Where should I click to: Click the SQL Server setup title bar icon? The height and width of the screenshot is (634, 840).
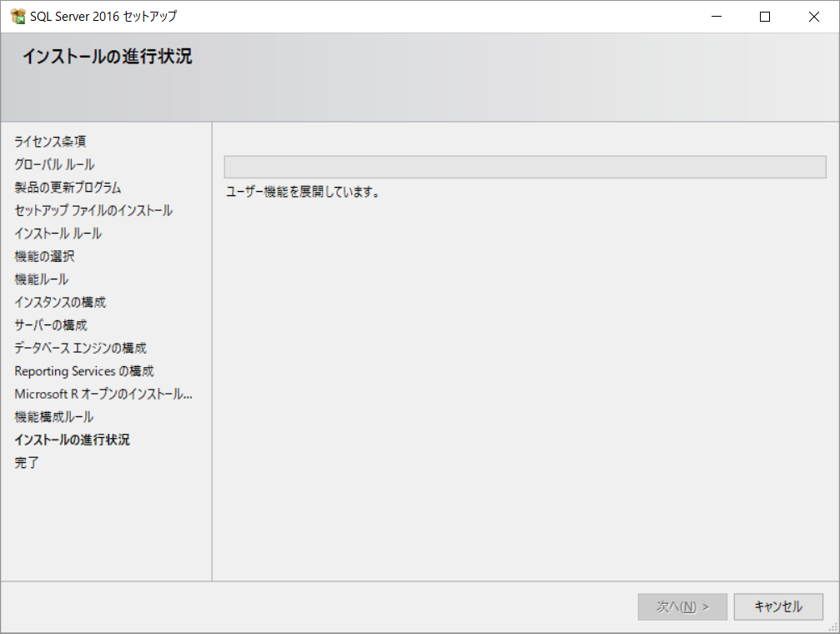[x=18, y=17]
